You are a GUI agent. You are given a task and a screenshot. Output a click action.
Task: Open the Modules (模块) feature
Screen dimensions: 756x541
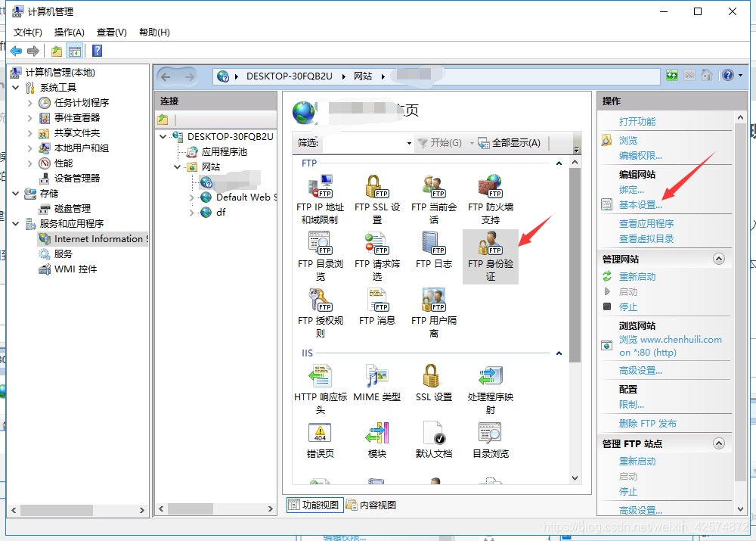point(377,440)
